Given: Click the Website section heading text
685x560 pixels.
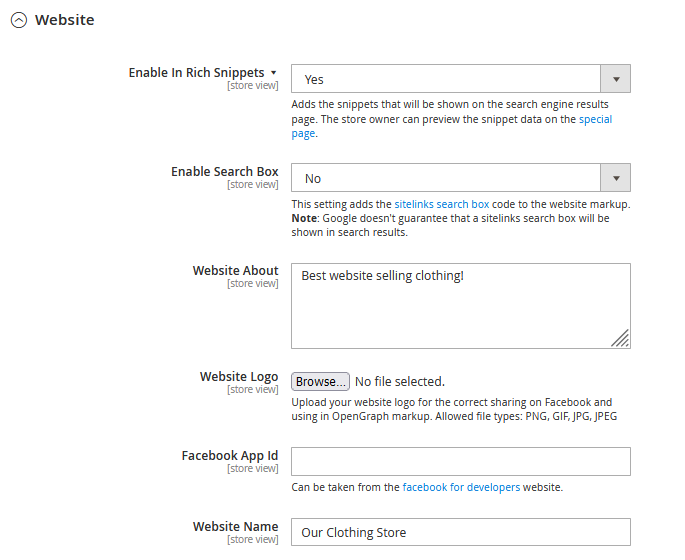Looking at the screenshot, I should tap(65, 20).
